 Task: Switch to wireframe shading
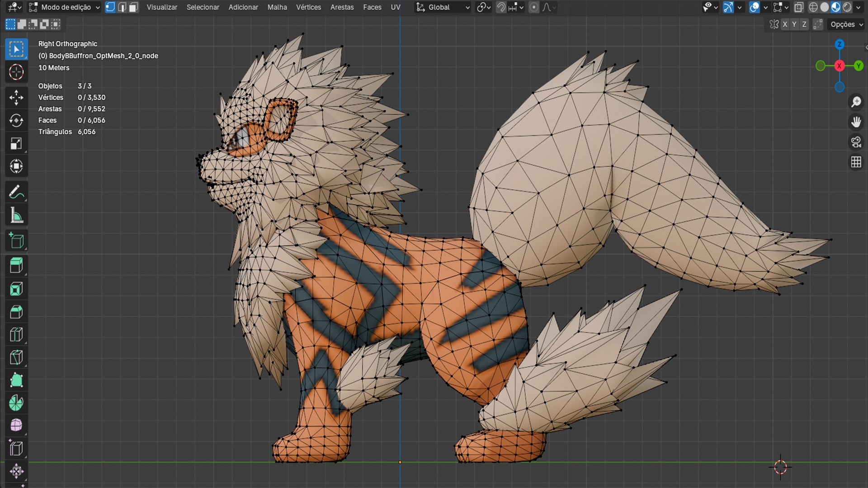tap(813, 7)
